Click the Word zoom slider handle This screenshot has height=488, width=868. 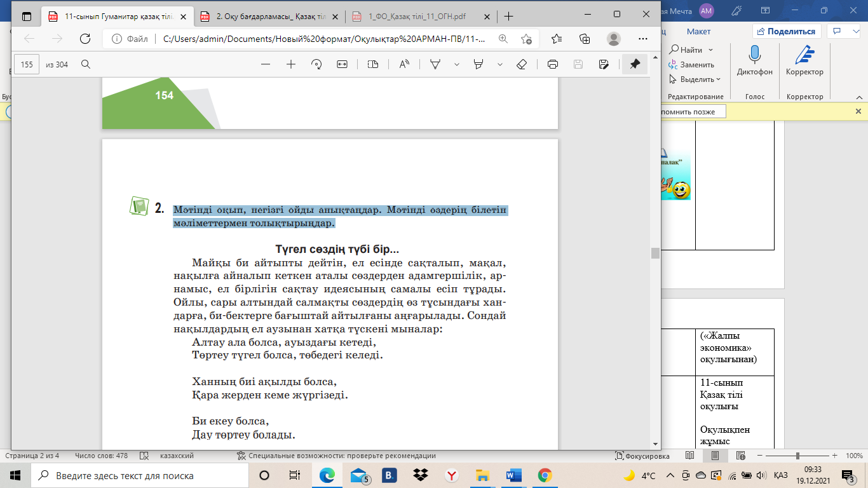coord(797,456)
